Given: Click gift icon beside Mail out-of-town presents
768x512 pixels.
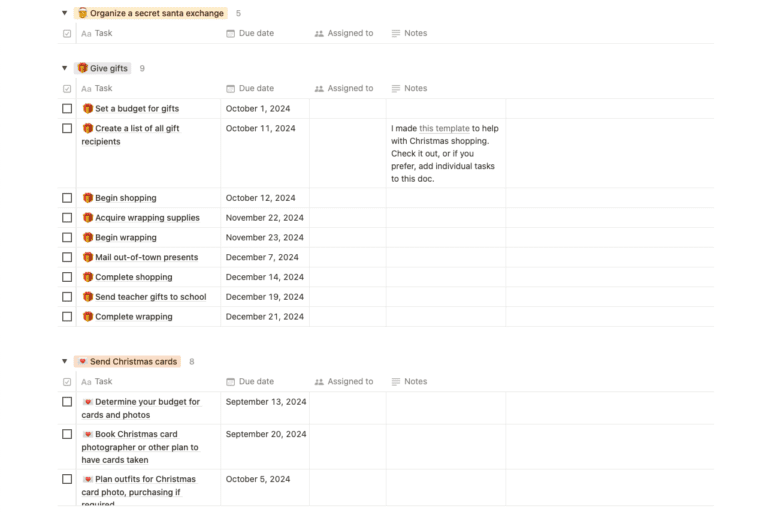Looking at the screenshot, I should [88, 257].
